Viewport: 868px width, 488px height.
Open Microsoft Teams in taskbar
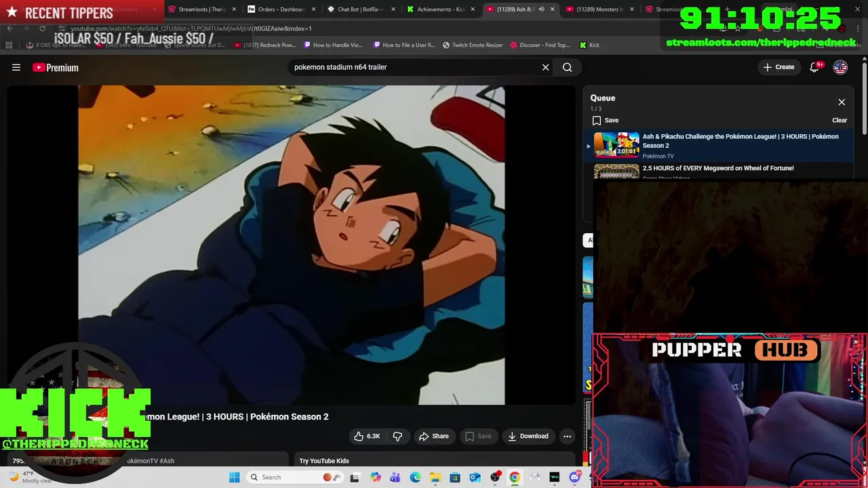[395, 477]
